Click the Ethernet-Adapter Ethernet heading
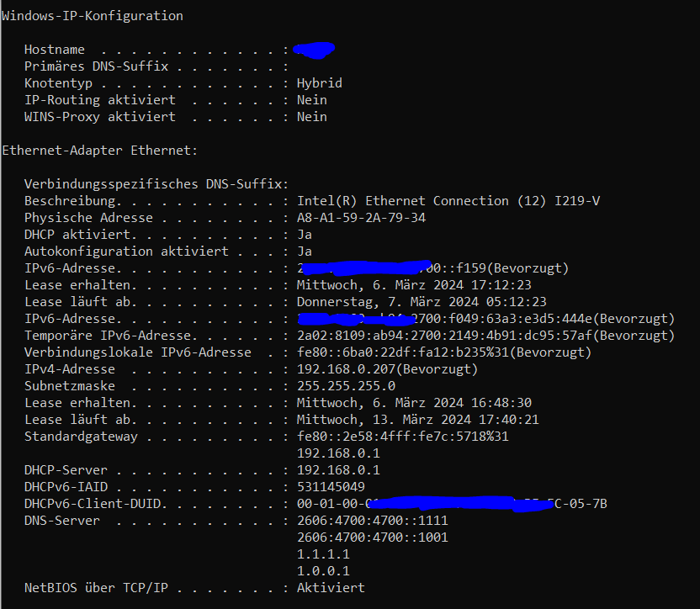The image size is (700, 609). 99,151
